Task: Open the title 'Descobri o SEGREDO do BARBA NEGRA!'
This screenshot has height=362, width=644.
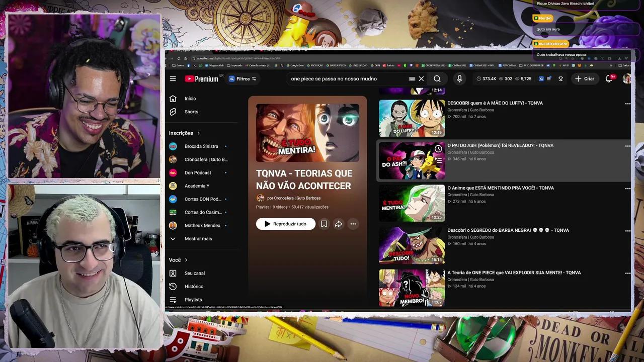Action: (x=508, y=230)
